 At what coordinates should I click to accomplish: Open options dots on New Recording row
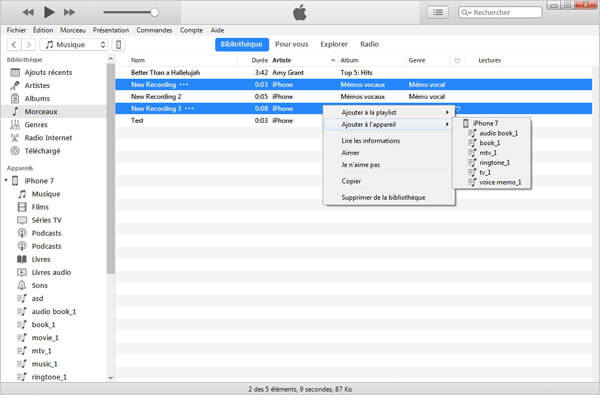[x=184, y=85]
